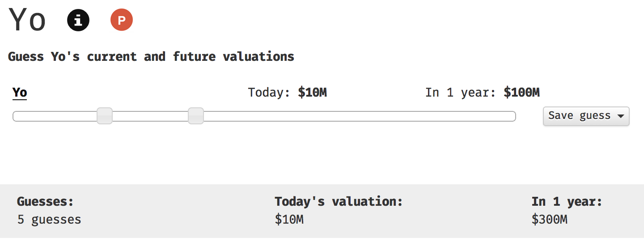
Task: Click the right slider handle for the one-year valuation
Action: 196,116
